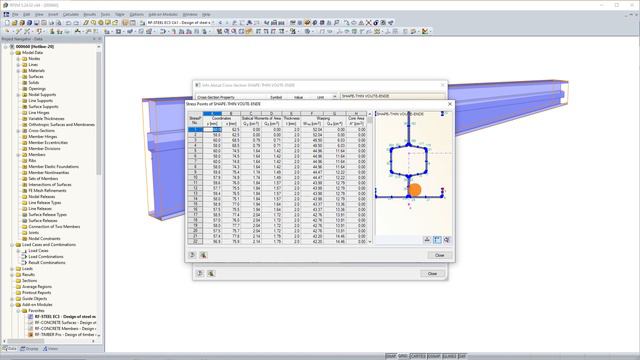Pin the Project Navigator panel
640x360 pixels.
coord(94,39)
